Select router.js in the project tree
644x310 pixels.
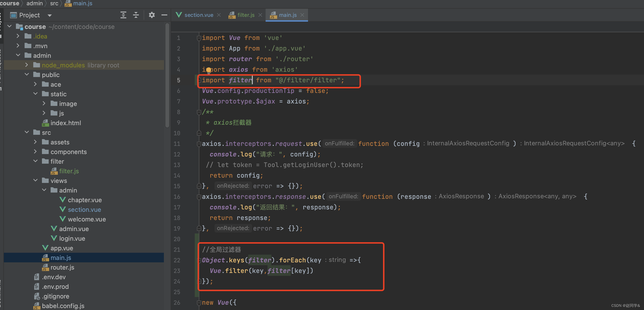(x=62, y=267)
